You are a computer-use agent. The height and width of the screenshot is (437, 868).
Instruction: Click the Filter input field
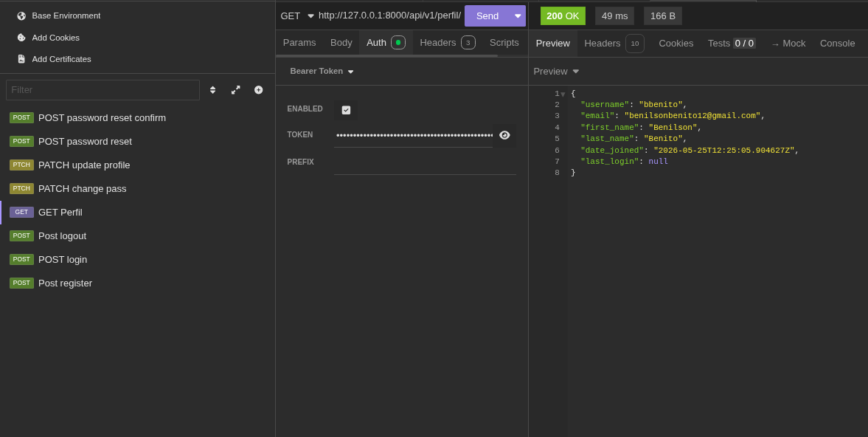click(x=103, y=90)
